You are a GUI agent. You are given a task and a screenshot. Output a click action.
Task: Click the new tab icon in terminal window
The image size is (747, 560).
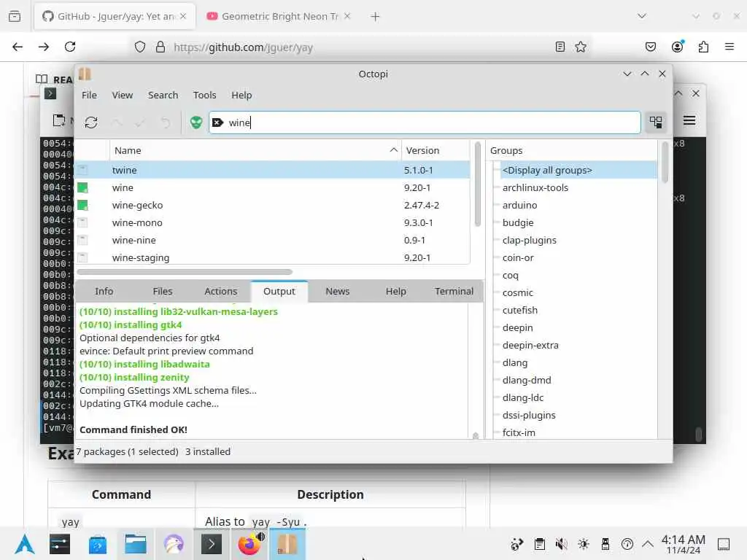pyautogui.click(x=58, y=120)
